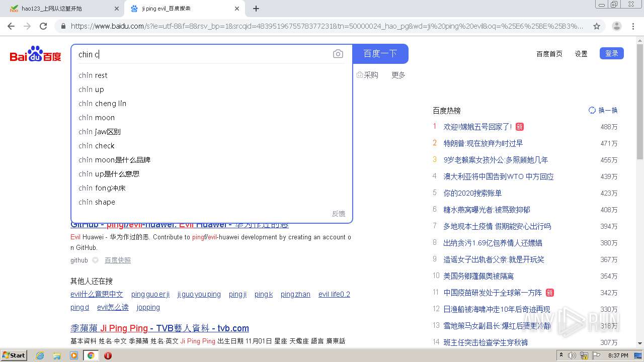Image resolution: width=644 pixels, height=362 pixels.
Task: Click the red Opera taskbar icon
Action: click(108, 355)
